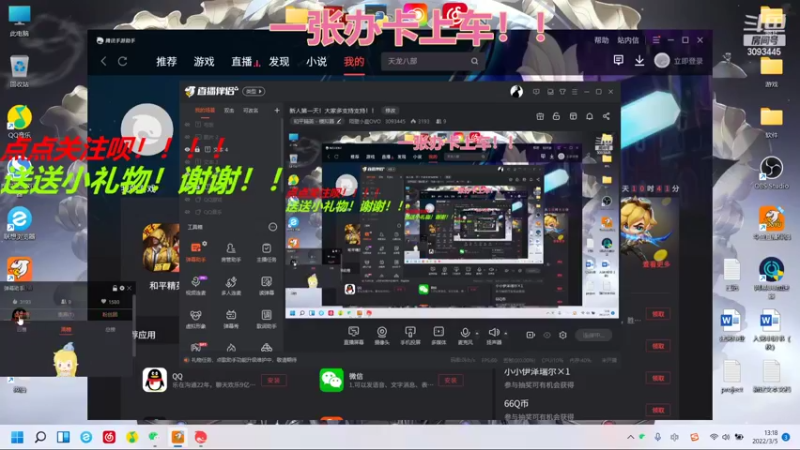This screenshot has width=800, height=450.
Task: Click the gift box icon in streaming window
Action: coord(540,116)
